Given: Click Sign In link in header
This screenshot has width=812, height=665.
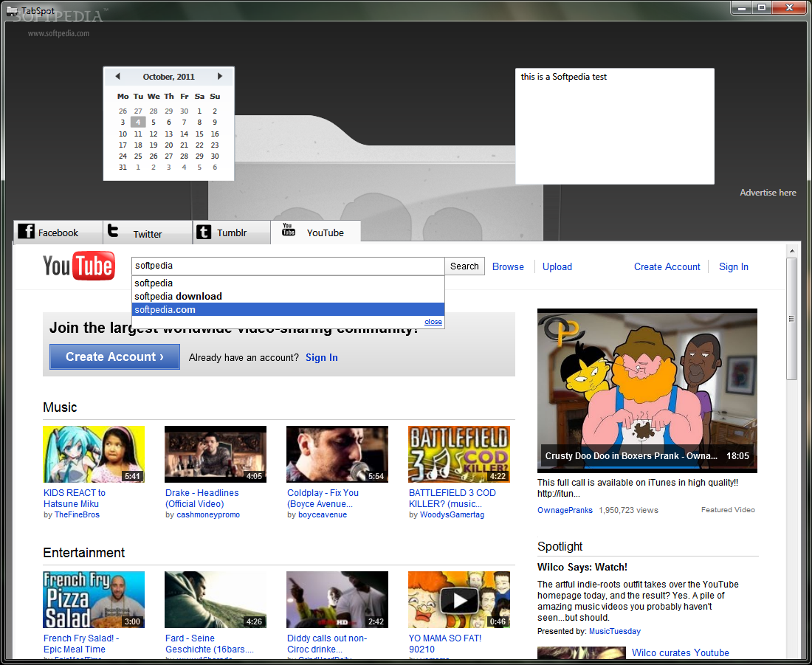Looking at the screenshot, I should (733, 266).
